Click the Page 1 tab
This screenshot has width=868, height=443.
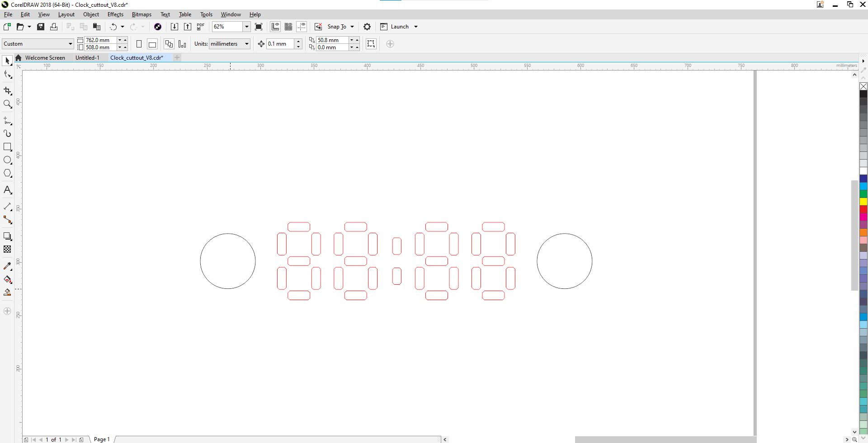102,439
